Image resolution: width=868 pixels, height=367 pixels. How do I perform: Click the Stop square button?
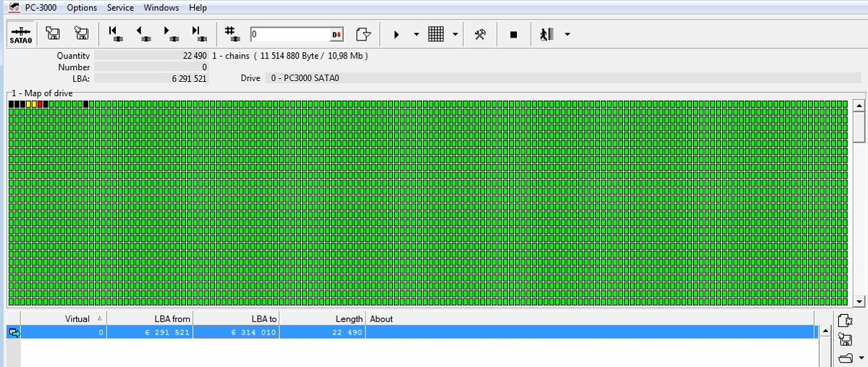[513, 35]
